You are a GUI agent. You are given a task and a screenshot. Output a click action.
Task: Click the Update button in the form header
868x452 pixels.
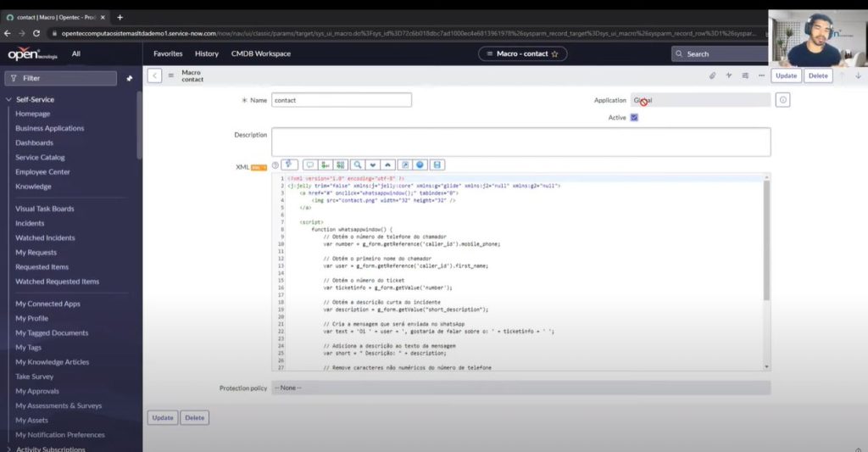coord(786,75)
